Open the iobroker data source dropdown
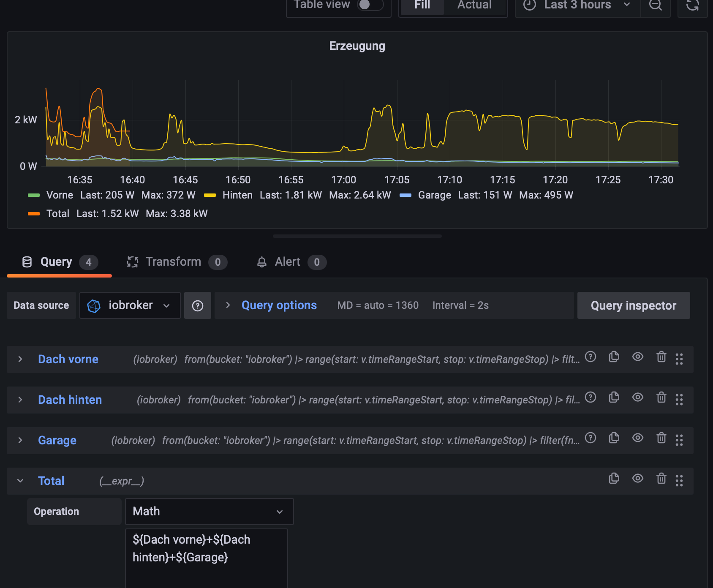This screenshot has height=588, width=713. [130, 306]
